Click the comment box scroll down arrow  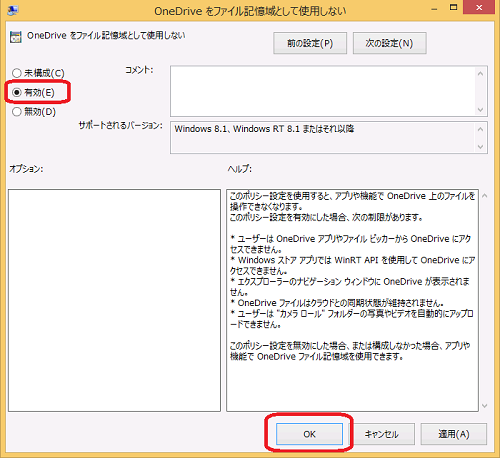[480, 109]
